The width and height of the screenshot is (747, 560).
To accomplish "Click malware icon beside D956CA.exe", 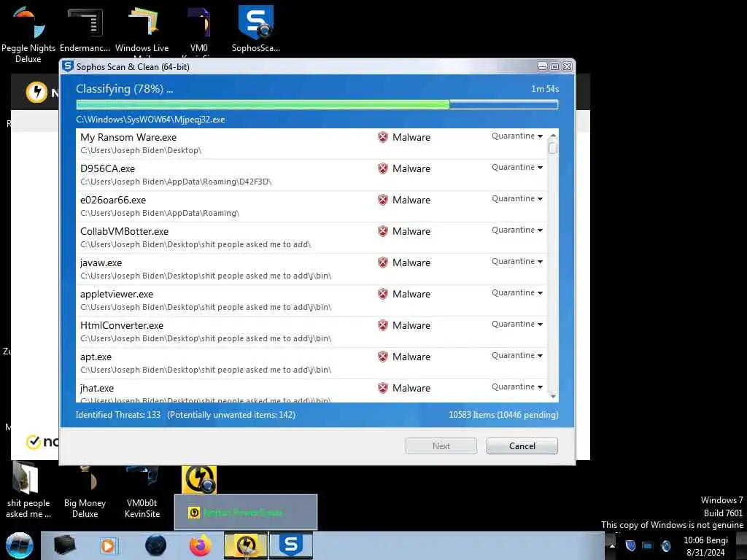I will tap(382, 168).
